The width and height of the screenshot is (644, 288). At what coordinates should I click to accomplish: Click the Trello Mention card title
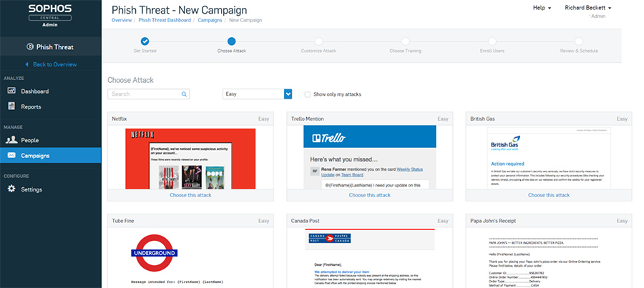(307, 119)
